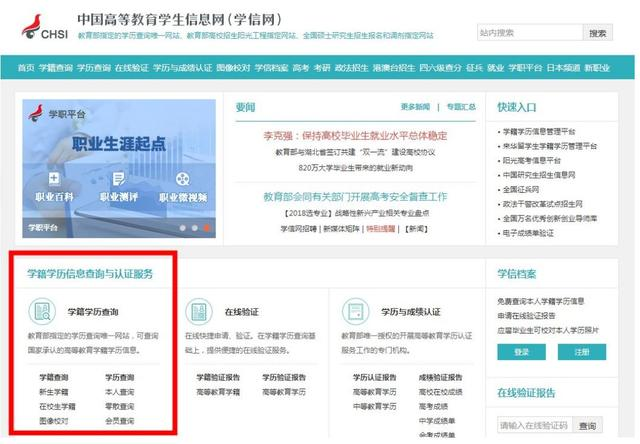Open 学职平台 in the navigation bar
The width and height of the screenshot is (640, 444).
[x=525, y=68]
